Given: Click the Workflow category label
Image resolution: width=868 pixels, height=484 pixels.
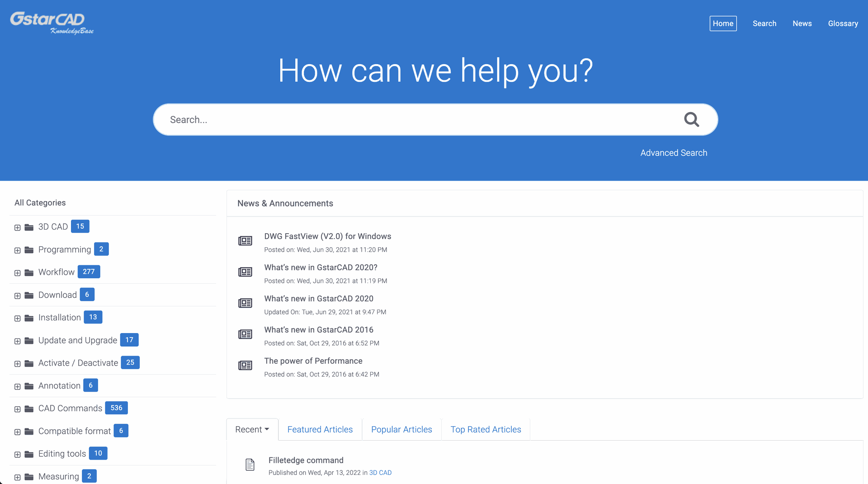Looking at the screenshot, I should (57, 272).
